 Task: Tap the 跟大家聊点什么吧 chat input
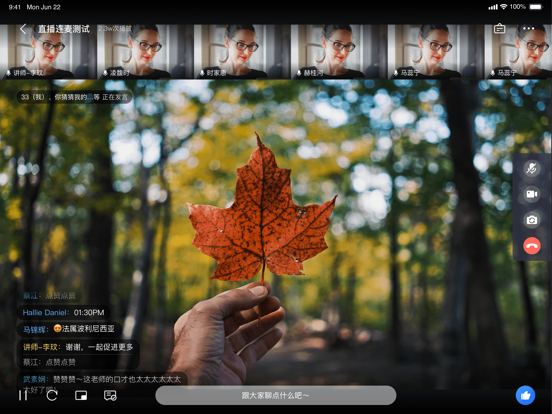[276, 395]
